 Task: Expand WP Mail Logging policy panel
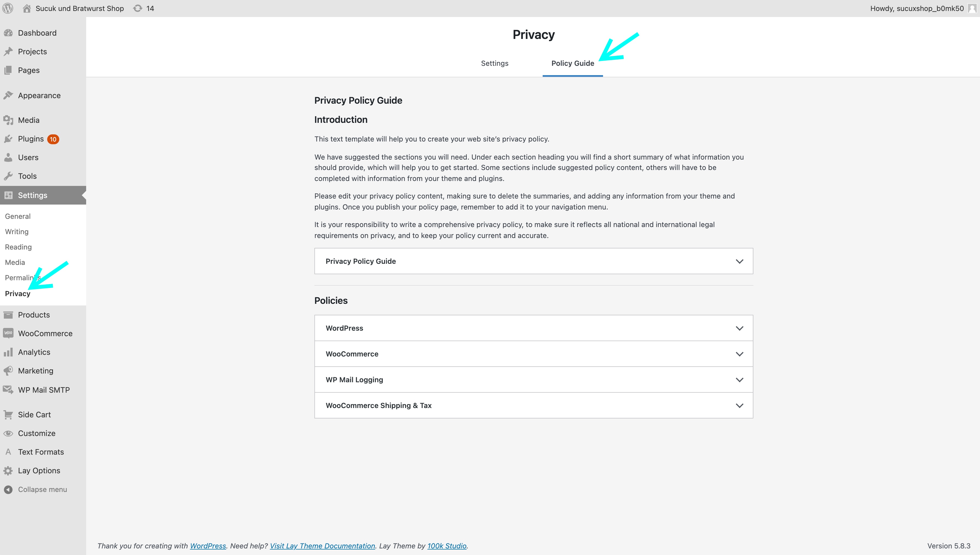point(533,380)
